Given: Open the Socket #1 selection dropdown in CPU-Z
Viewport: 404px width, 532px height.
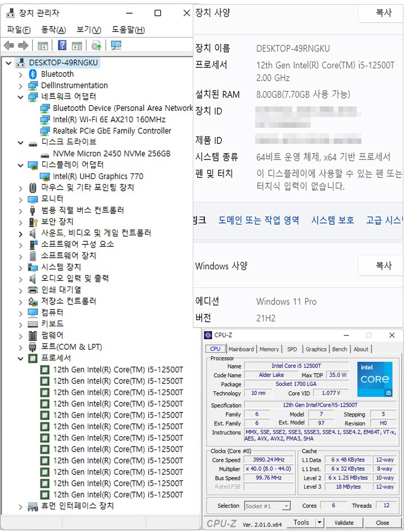Looking at the screenshot, I should [287, 506].
